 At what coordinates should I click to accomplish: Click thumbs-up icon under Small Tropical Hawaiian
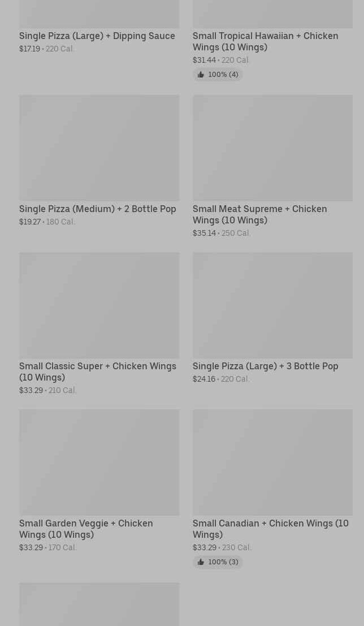[x=201, y=75]
